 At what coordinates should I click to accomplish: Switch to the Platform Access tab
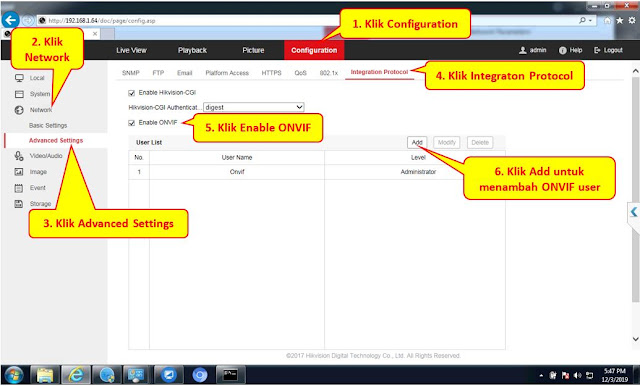point(227,73)
